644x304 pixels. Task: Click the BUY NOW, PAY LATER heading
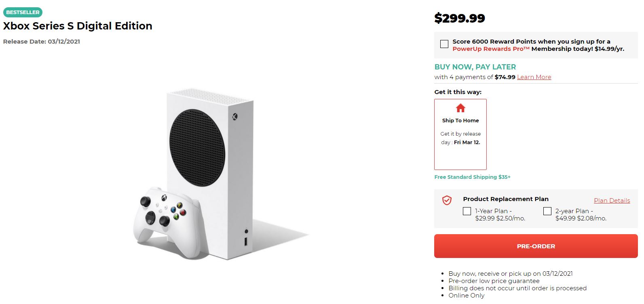click(475, 67)
